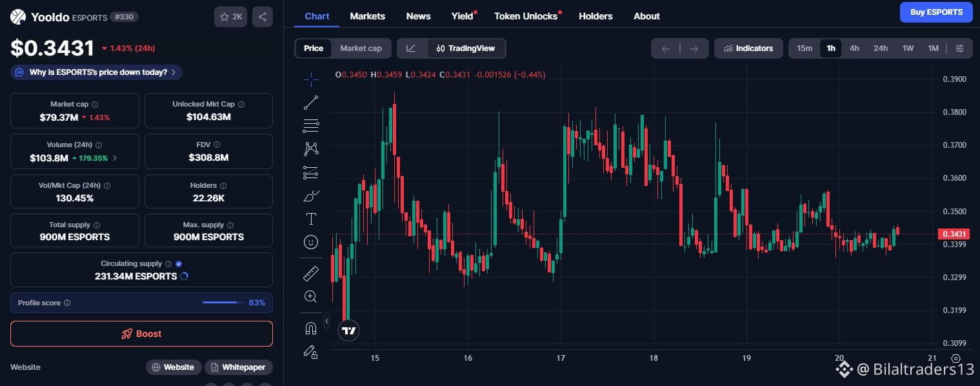Select the XABCD pattern tool
The width and height of the screenshot is (980, 386).
click(x=311, y=149)
